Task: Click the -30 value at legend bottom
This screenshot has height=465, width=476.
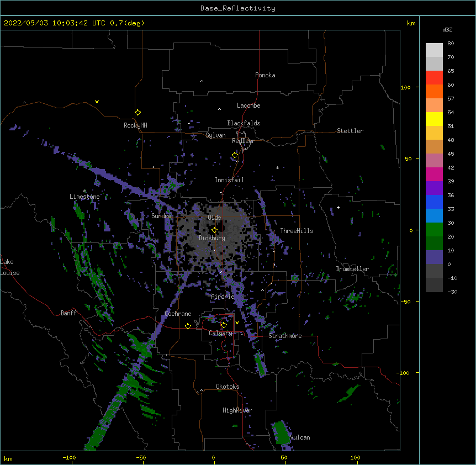Action: (452, 292)
